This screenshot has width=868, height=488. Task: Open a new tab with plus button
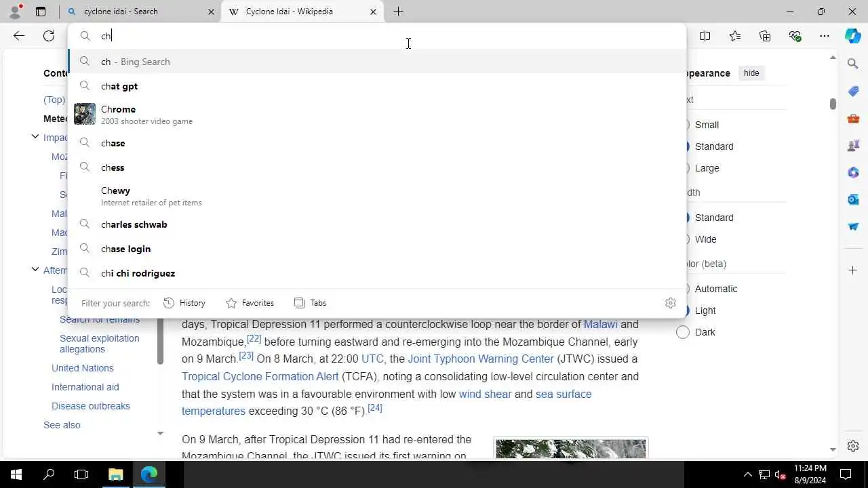(398, 12)
